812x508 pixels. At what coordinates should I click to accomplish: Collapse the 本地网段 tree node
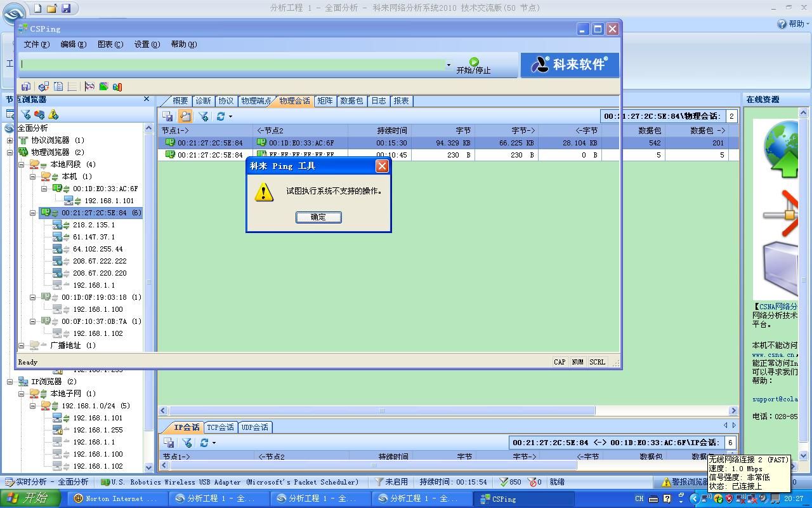[21, 164]
